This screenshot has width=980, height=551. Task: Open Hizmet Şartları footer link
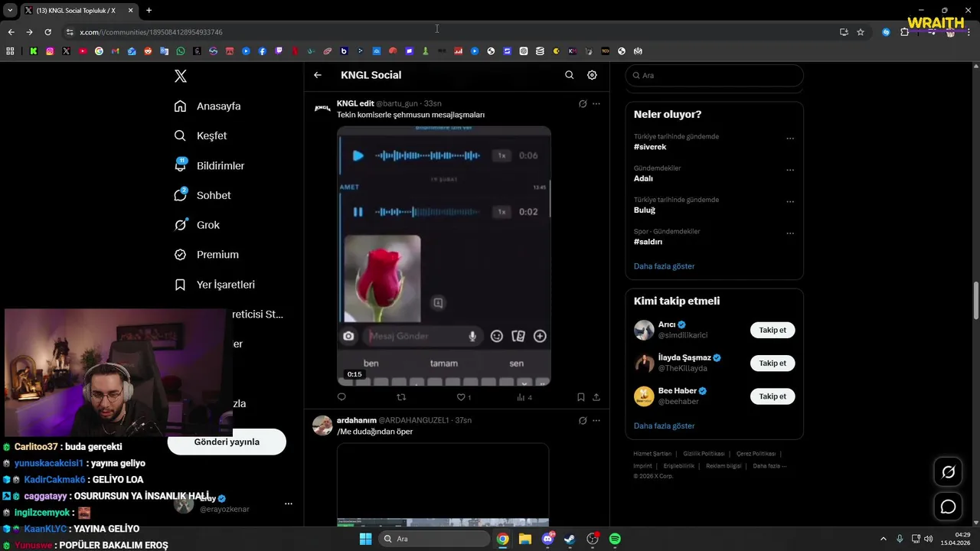[652, 454]
